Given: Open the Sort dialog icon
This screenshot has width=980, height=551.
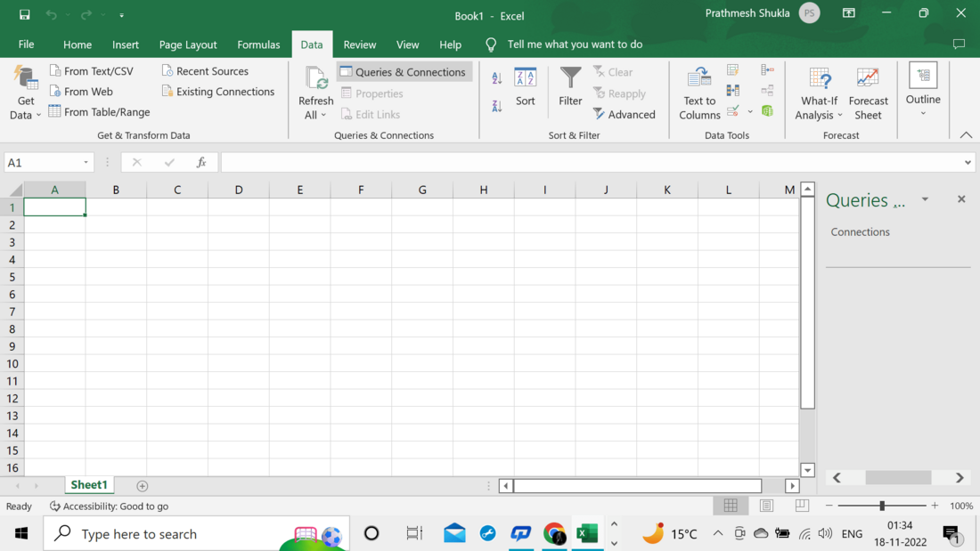Looking at the screenshot, I should tap(526, 87).
